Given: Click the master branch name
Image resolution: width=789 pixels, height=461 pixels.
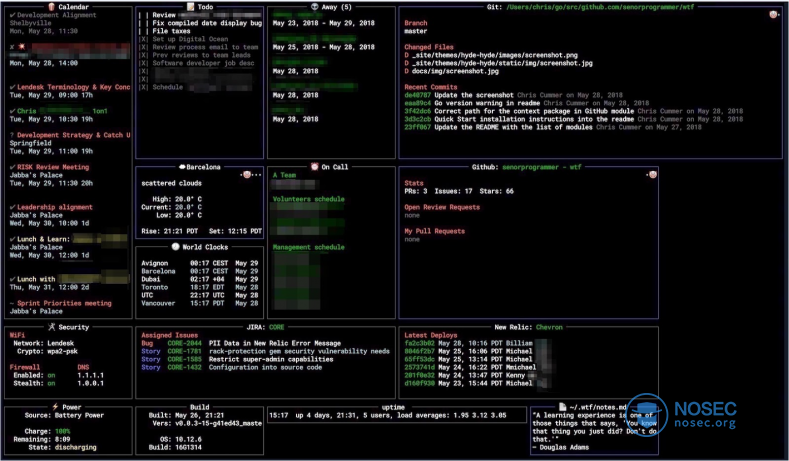Looking at the screenshot, I should click(416, 31).
